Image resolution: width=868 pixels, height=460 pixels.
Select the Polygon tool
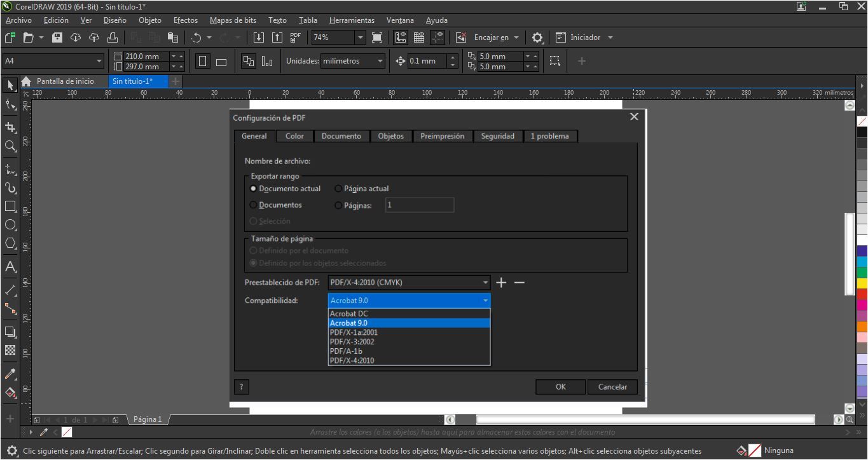click(10, 243)
